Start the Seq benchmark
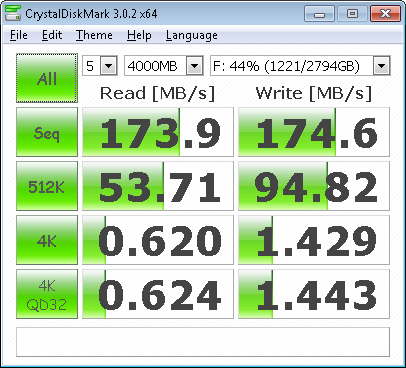The height and width of the screenshot is (368, 406). (x=47, y=132)
